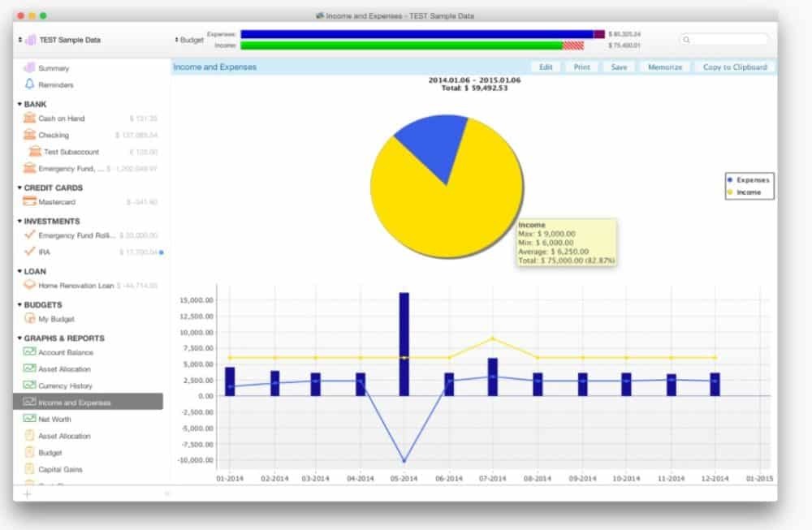
Task: Switch to the Net Worth graph
Action: coord(54,420)
